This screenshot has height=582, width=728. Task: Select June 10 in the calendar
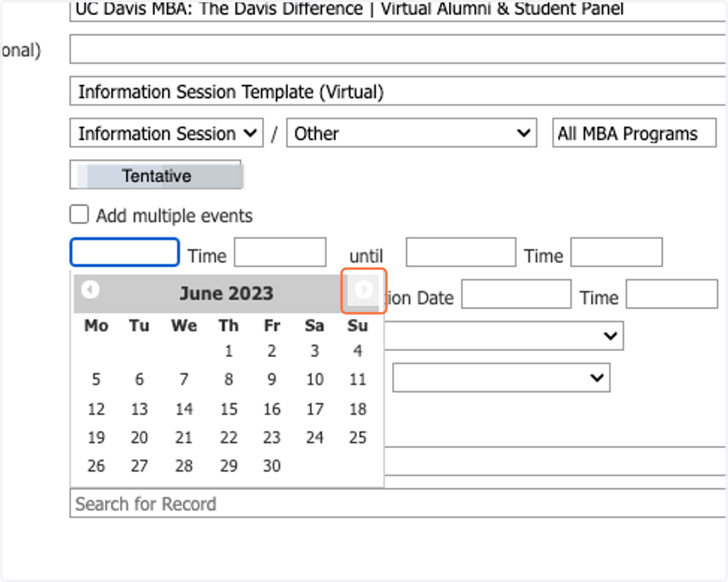coord(314,380)
